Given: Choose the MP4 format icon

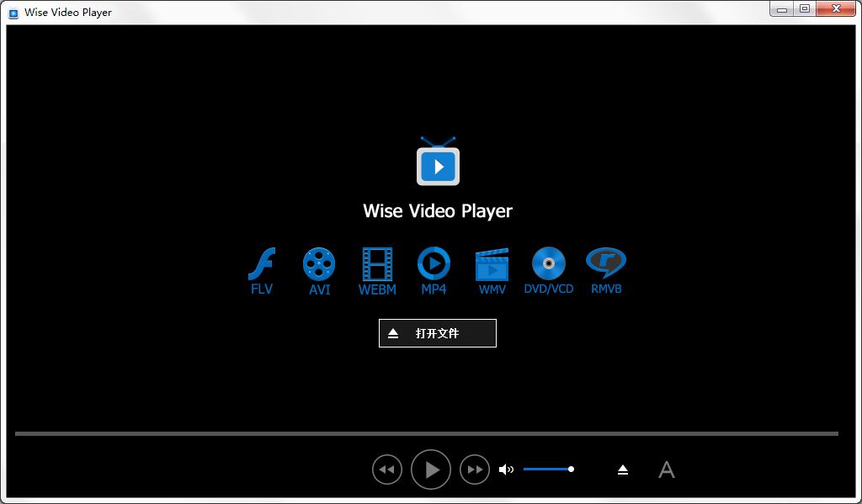Looking at the screenshot, I should point(434,264).
